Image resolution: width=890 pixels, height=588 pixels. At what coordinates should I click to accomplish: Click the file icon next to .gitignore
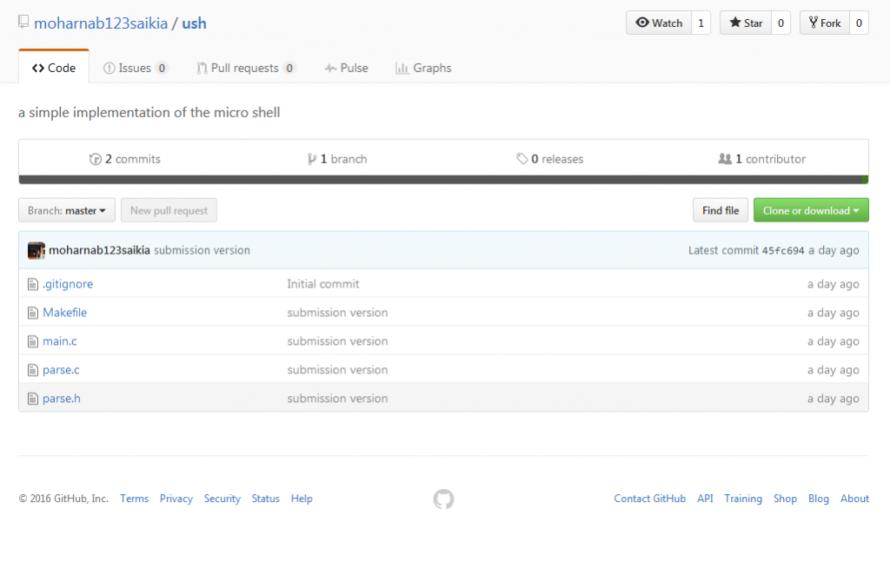(33, 284)
